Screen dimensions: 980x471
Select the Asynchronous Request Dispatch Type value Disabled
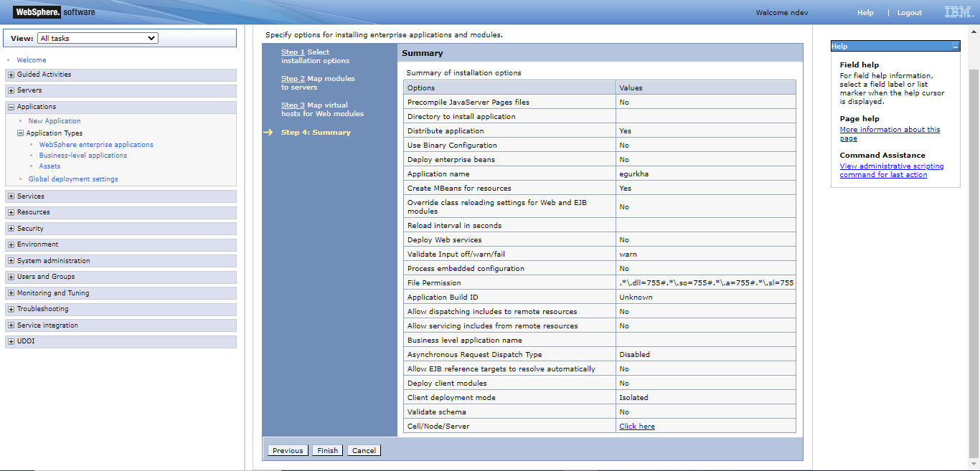tap(635, 355)
